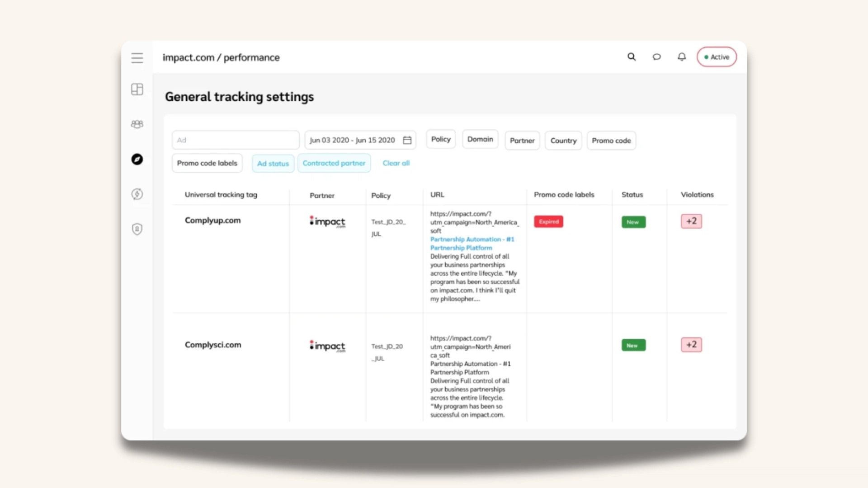Click the Promo code labels column header
The width and height of the screenshot is (868, 488).
(x=564, y=195)
